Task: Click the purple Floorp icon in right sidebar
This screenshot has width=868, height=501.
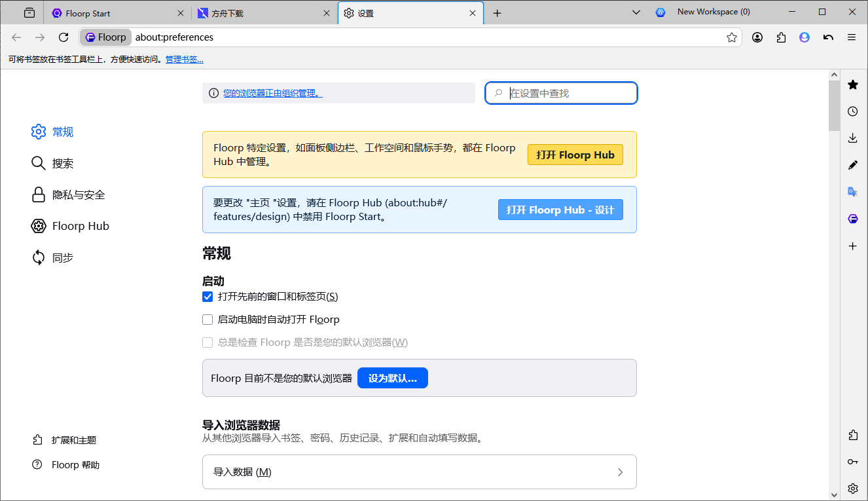Action: click(853, 218)
